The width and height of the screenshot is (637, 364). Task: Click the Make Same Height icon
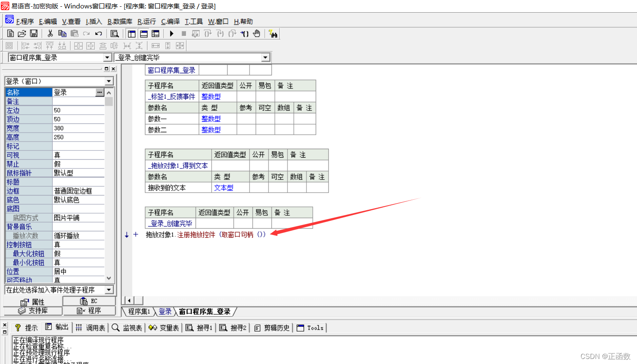(168, 45)
